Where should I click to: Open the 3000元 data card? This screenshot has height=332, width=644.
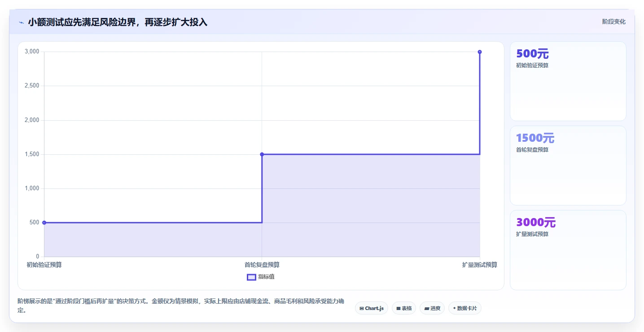[568, 250]
